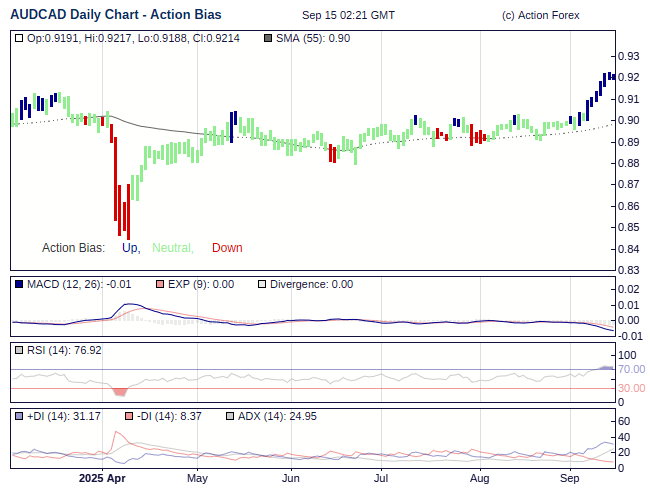Click the Sep 15 02:21 GMT timestamp
Screen dimensions: 650x489
pos(347,16)
